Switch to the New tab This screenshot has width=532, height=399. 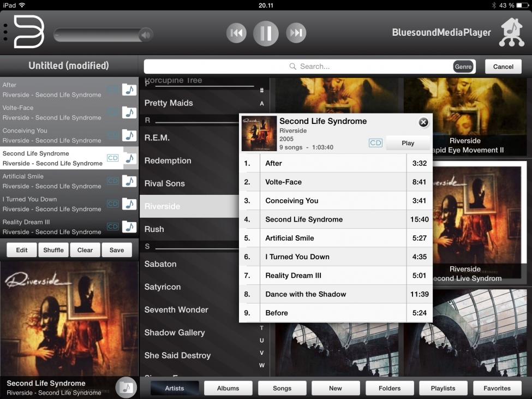pyautogui.click(x=336, y=388)
